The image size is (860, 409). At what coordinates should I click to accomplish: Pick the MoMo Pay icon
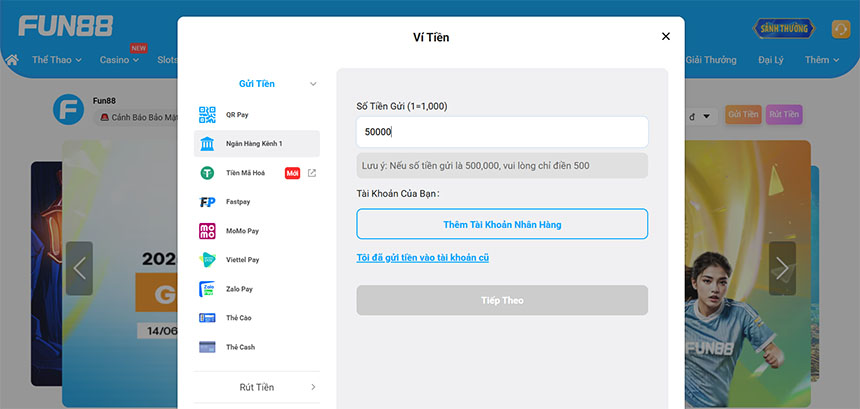(x=207, y=231)
